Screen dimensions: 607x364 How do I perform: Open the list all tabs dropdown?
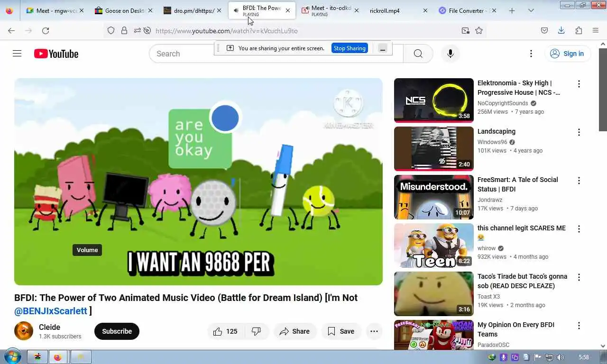click(531, 10)
